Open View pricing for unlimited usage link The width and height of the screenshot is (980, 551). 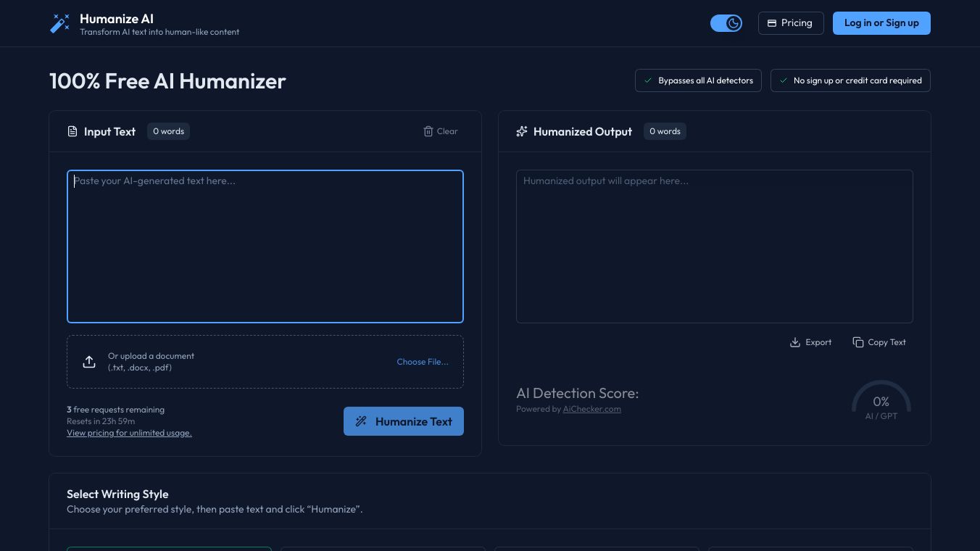pos(129,433)
